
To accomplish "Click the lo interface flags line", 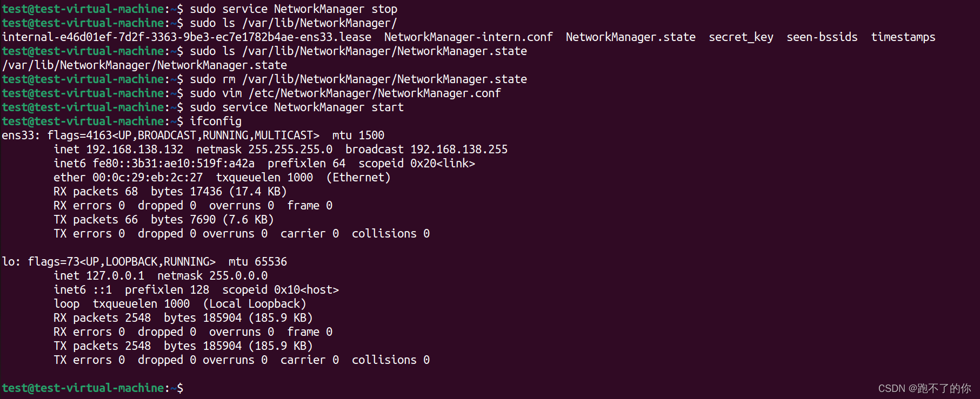I will tap(144, 262).
